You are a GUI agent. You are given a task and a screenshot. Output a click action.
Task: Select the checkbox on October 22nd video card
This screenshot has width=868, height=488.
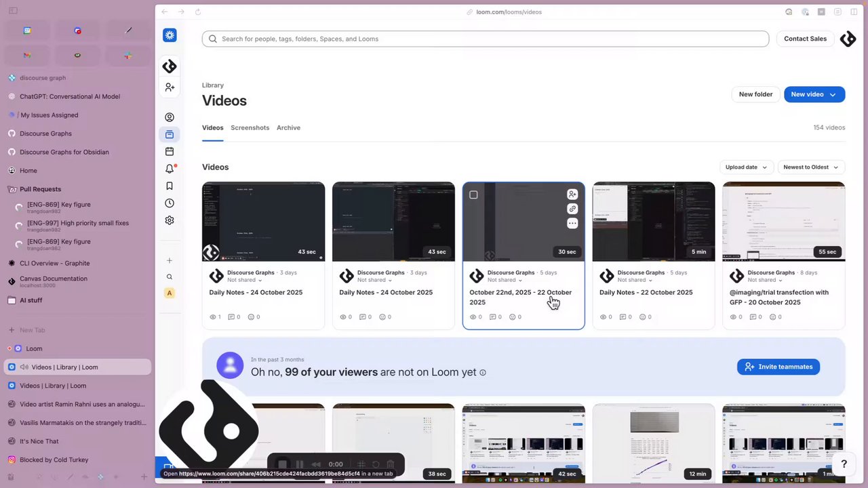[x=473, y=195]
